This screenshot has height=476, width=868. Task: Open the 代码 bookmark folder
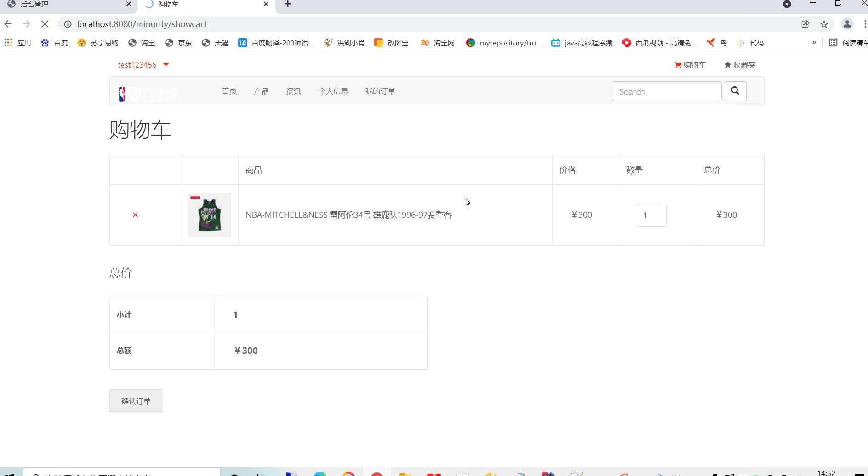pos(750,43)
